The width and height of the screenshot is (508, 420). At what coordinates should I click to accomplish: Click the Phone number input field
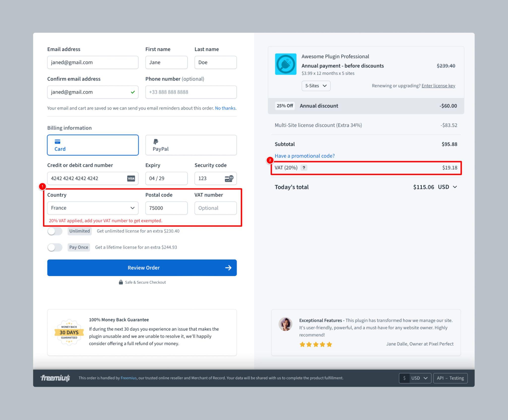pos(191,92)
